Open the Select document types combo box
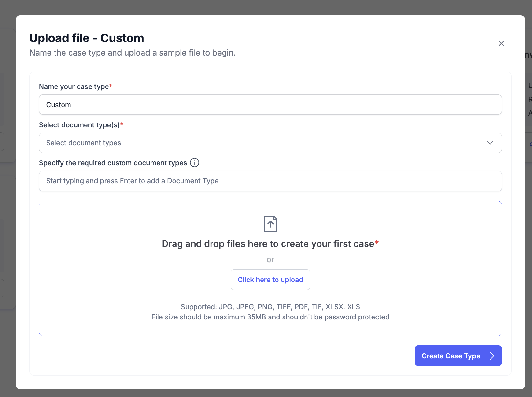Screen dimensions: 532x397 (270, 143)
